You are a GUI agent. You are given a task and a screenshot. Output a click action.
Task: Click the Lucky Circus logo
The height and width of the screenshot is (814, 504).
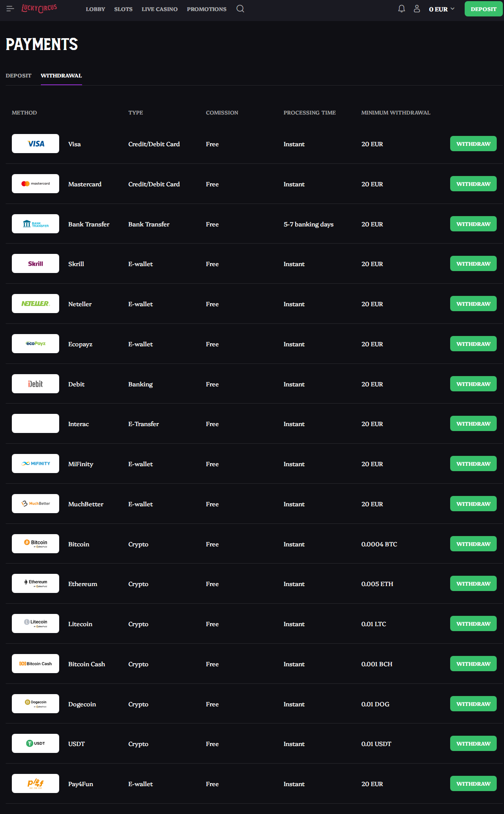click(x=39, y=8)
